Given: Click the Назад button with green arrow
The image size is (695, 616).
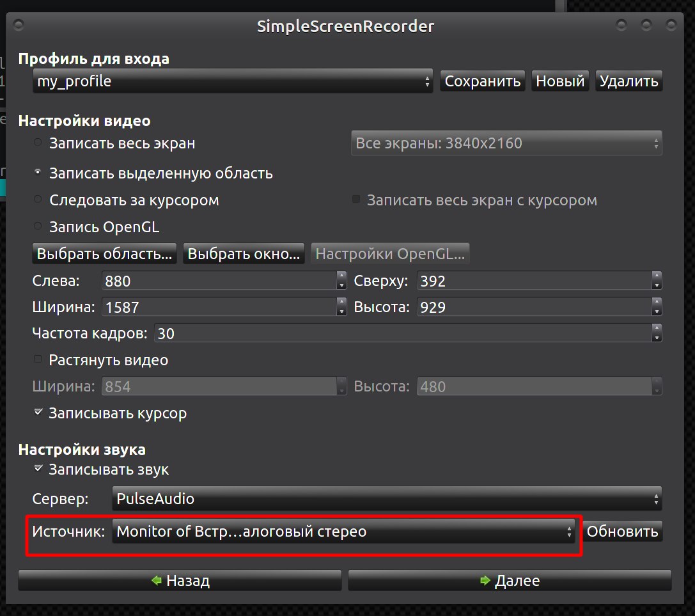Looking at the screenshot, I should tap(180, 580).
